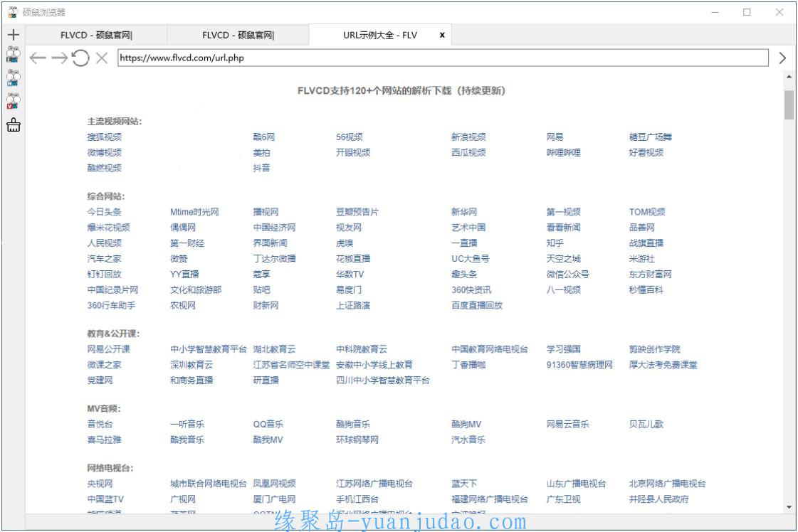The height and width of the screenshot is (532, 798).
Task: Open the 搜狐视频 link
Action: click(105, 137)
